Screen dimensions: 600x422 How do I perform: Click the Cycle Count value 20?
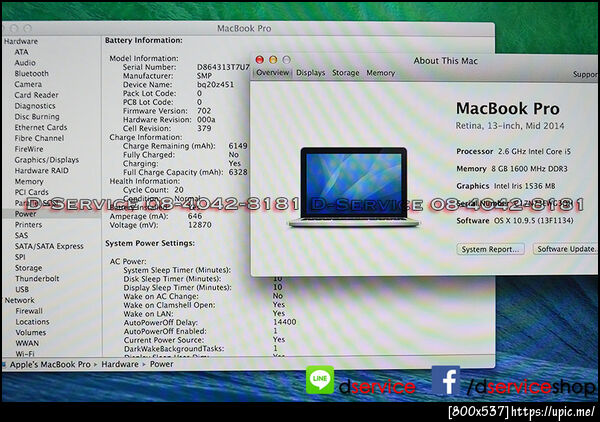pyautogui.click(x=179, y=190)
